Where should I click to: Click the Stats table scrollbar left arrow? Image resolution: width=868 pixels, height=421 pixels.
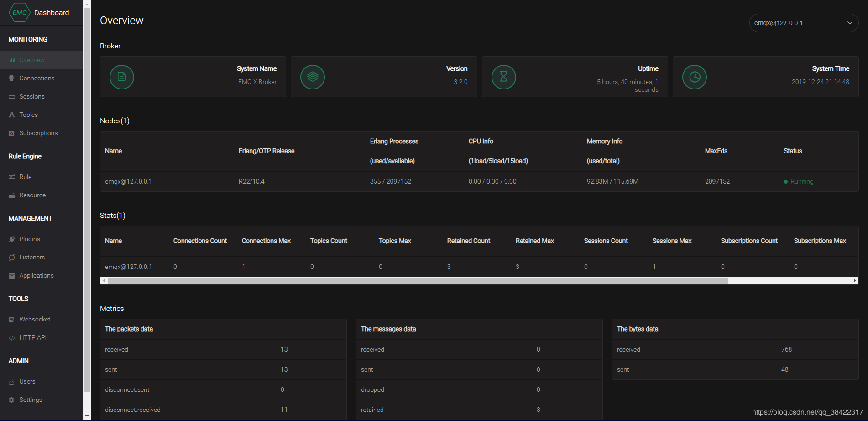pos(104,280)
